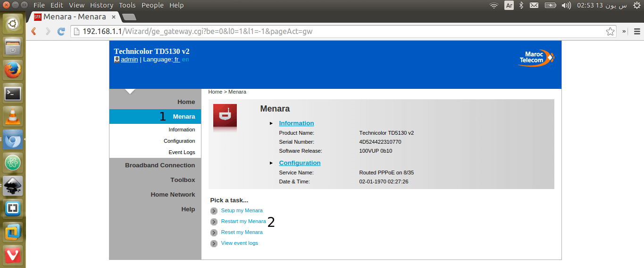Open Bluetooth indicator menu

coord(521,5)
